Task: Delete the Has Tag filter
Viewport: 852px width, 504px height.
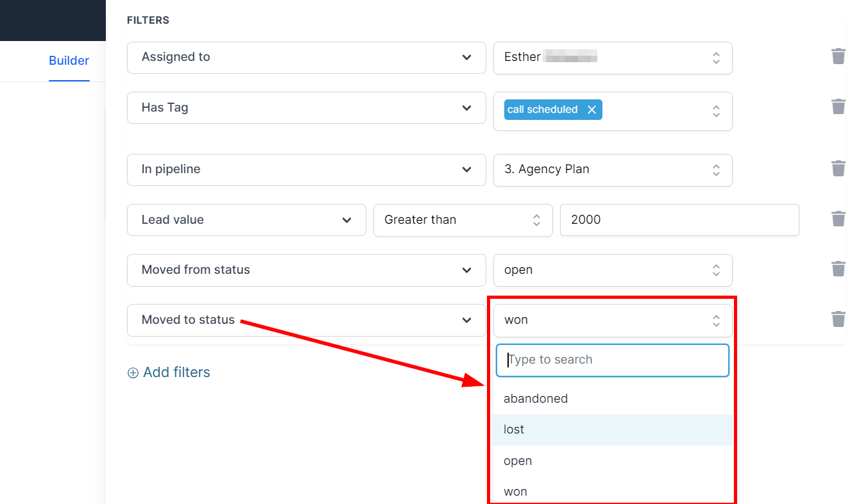Action: pyautogui.click(x=838, y=106)
